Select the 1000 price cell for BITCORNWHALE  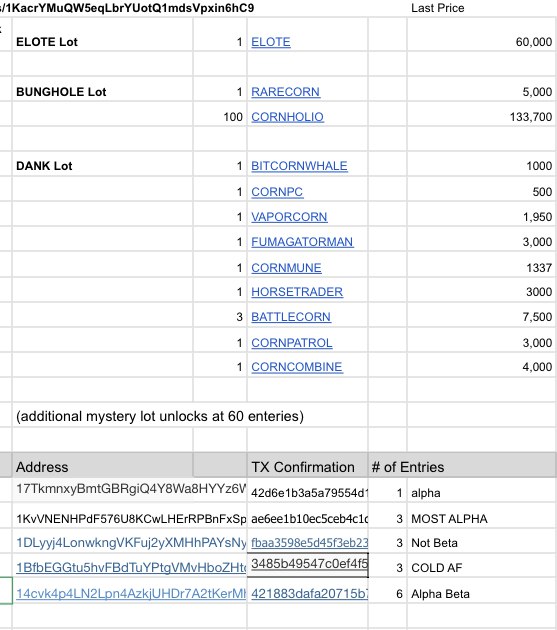[x=481, y=164]
